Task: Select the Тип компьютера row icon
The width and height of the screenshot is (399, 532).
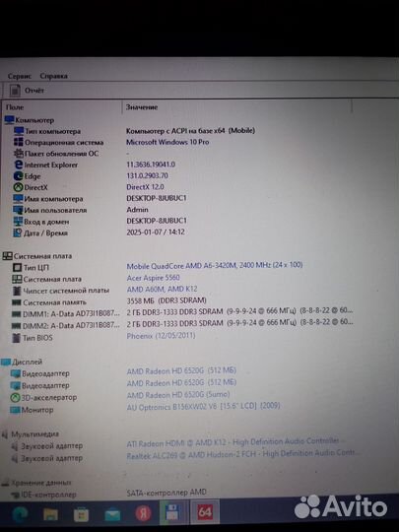Action: 19,131
